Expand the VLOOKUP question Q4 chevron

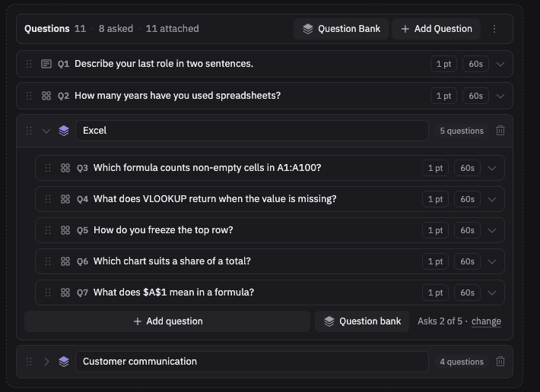[x=492, y=199]
